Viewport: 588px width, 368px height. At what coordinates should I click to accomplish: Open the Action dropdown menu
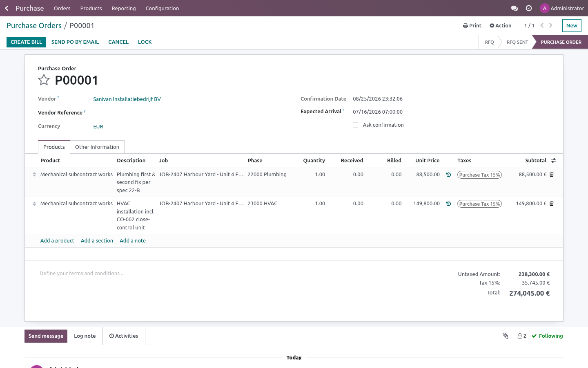point(500,25)
